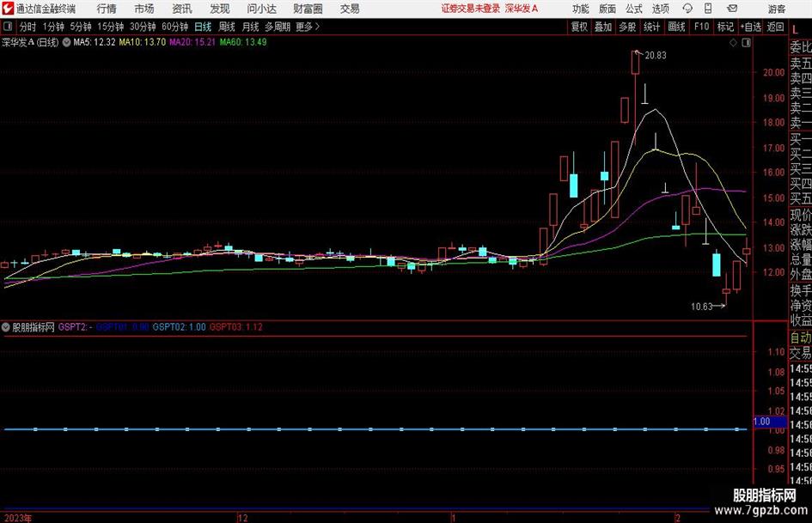Click the 现价 row in side panel
Image resolution: width=812 pixels, height=523 pixels.
pyautogui.click(x=801, y=215)
